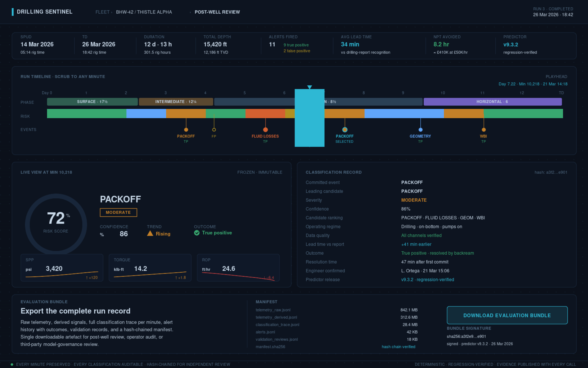The image size is (588, 368).
Task: Click the MODERATE severity badge
Action: pos(118,213)
